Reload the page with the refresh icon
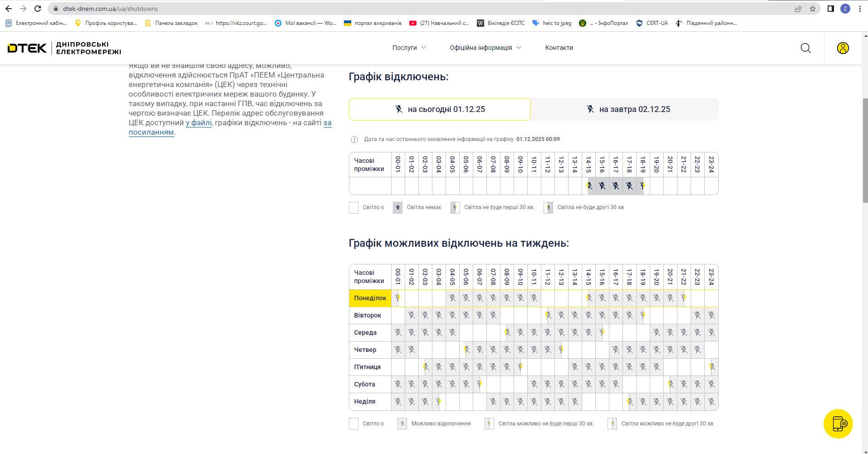 tap(38, 9)
